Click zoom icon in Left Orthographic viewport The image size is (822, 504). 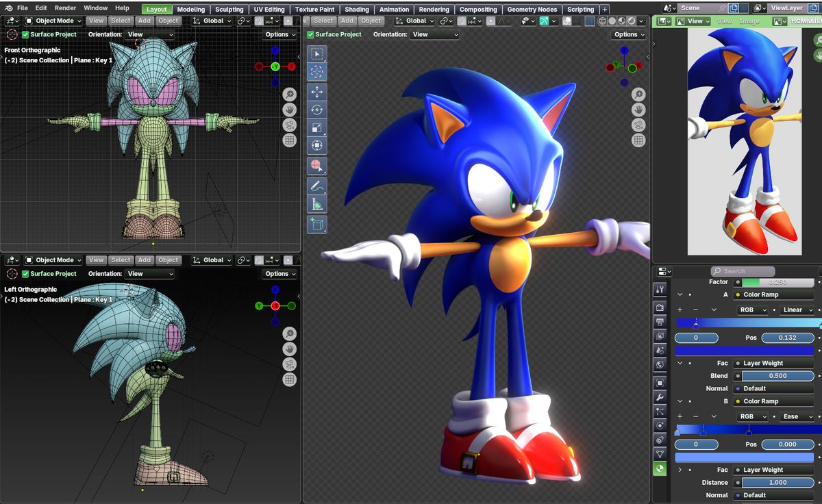pos(290,333)
